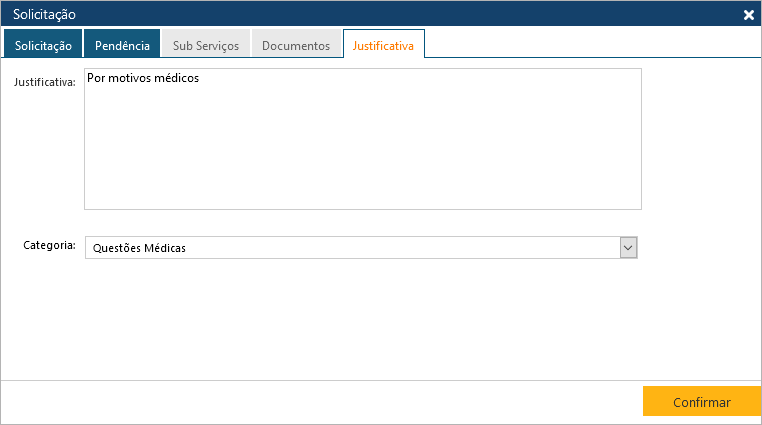Viewport: 762px width, 425px height.
Task: Click the selected value Questões Médicas
Action: (136, 248)
